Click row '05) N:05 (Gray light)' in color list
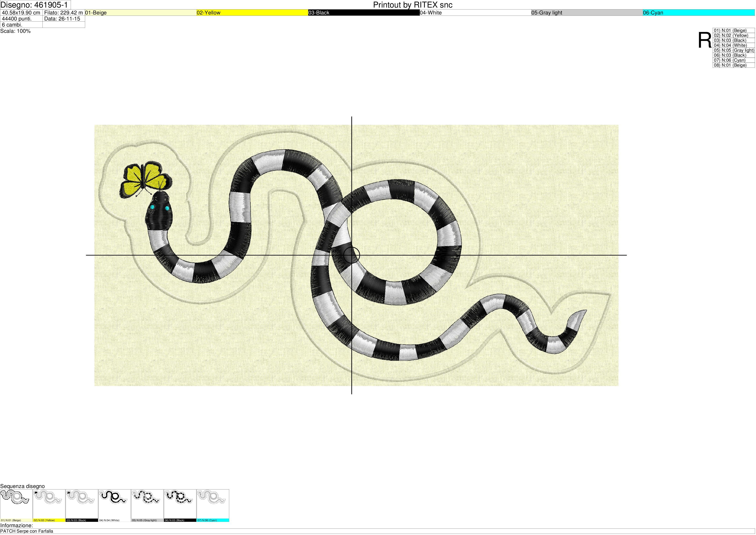756x535 pixels. click(734, 50)
